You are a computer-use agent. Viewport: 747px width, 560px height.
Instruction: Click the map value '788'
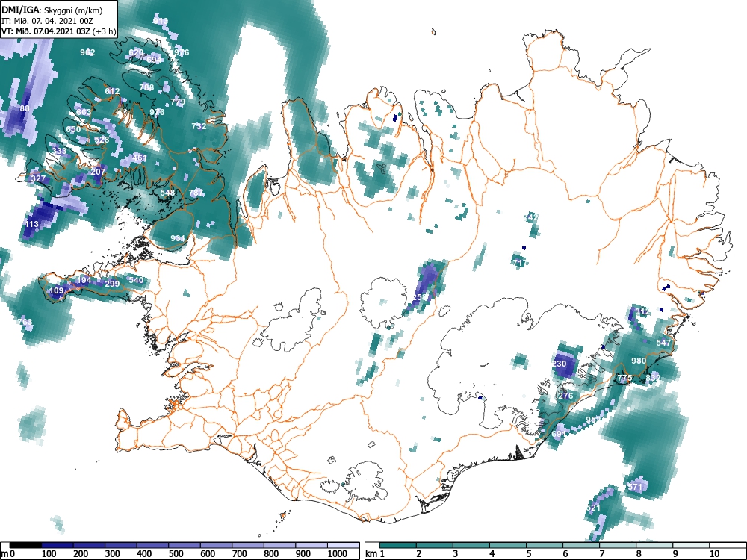coord(146,87)
